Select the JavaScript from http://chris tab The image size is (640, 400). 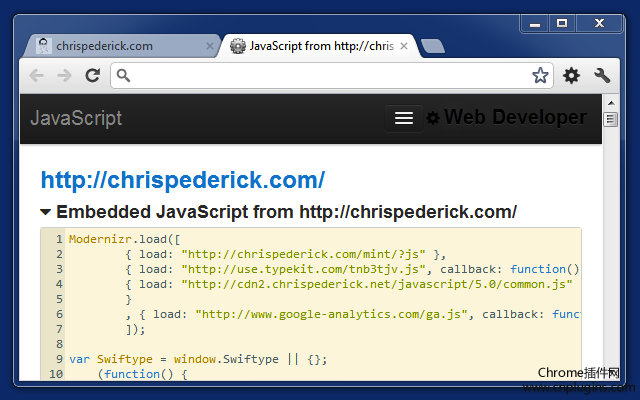tap(320, 46)
